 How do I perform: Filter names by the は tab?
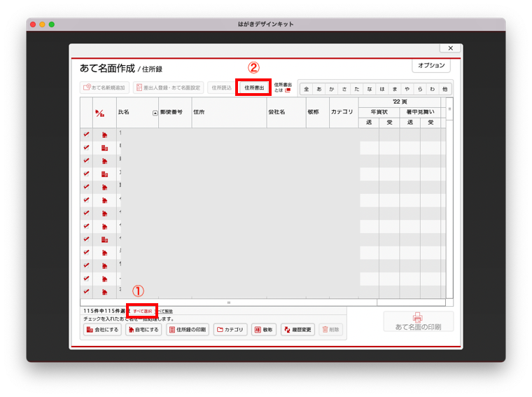(x=382, y=89)
